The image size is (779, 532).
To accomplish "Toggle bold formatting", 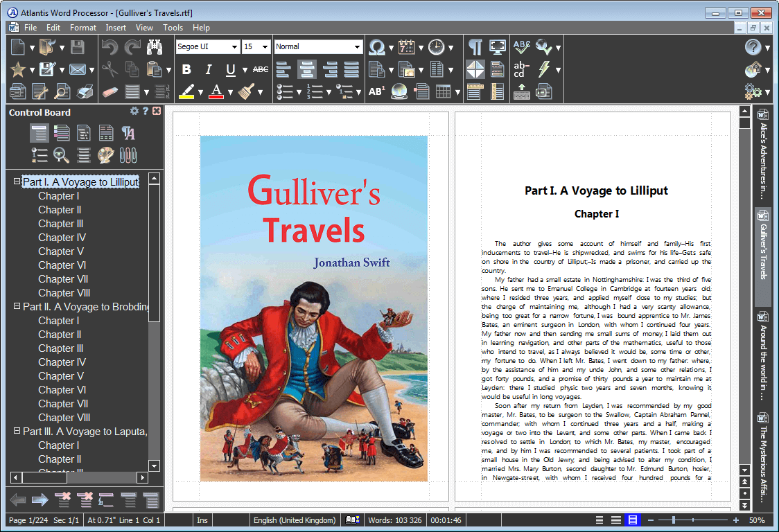I will [x=186, y=69].
